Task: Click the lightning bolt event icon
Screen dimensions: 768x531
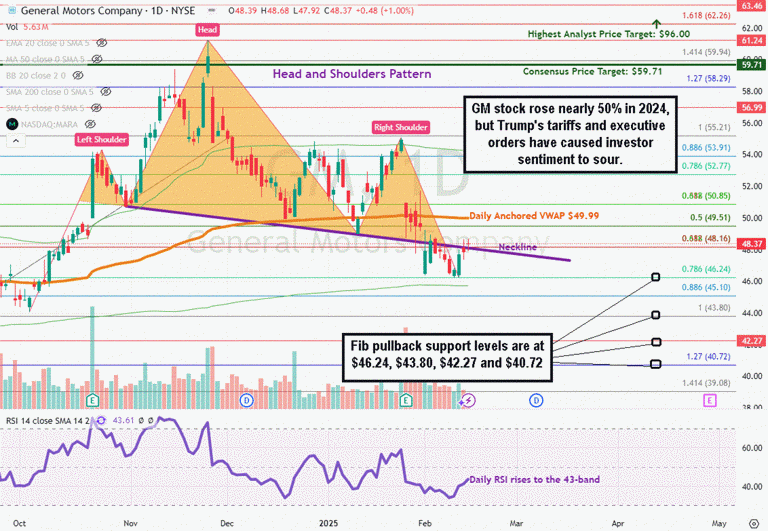Action: [467, 400]
